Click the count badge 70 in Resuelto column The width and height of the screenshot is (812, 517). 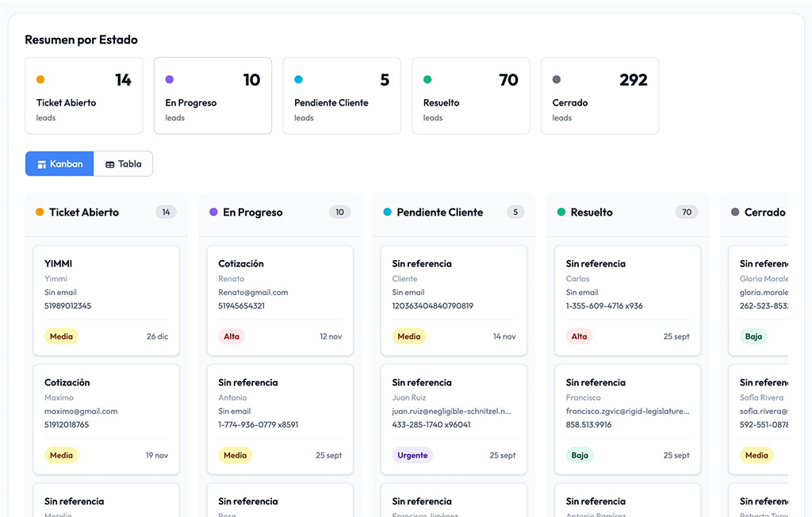click(x=687, y=213)
